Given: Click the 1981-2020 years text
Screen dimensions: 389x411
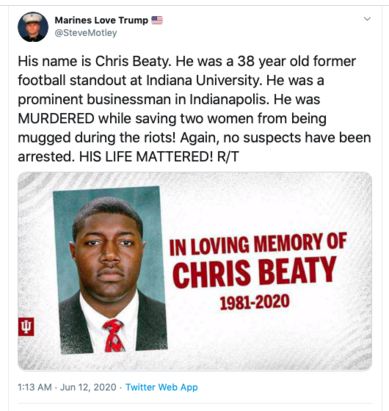Looking at the screenshot, I should (255, 302).
